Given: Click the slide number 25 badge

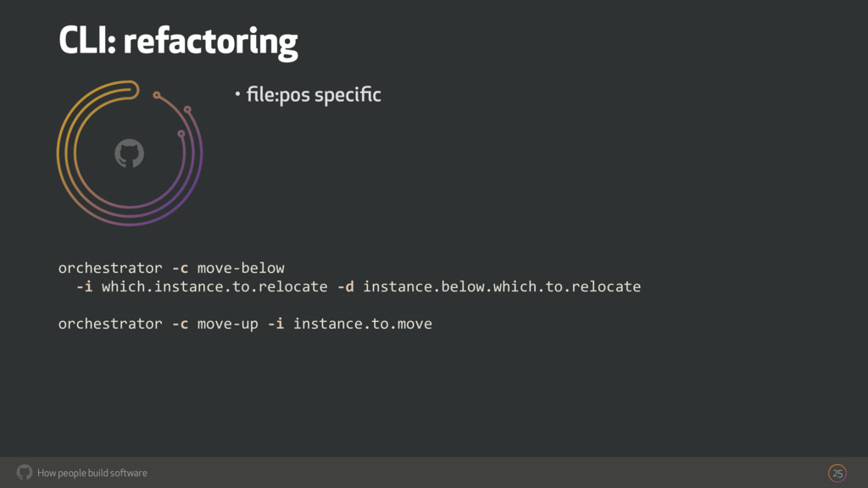Looking at the screenshot, I should click(x=837, y=472).
